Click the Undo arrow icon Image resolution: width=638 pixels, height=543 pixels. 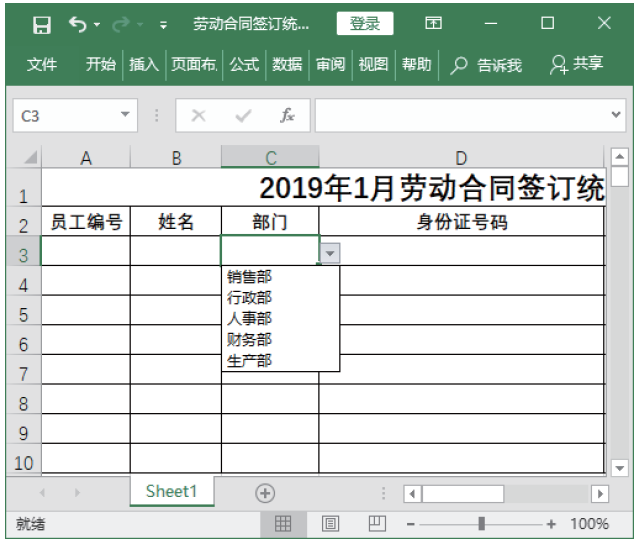(x=77, y=24)
